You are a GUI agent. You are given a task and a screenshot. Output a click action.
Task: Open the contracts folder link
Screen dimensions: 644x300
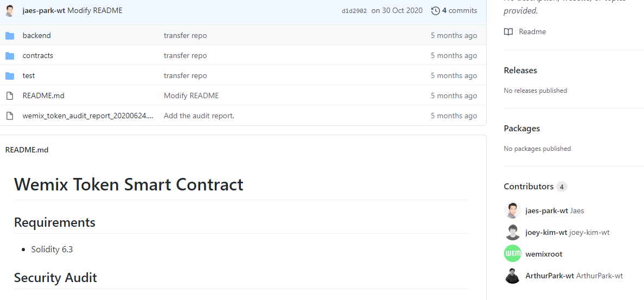pos(38,56)
